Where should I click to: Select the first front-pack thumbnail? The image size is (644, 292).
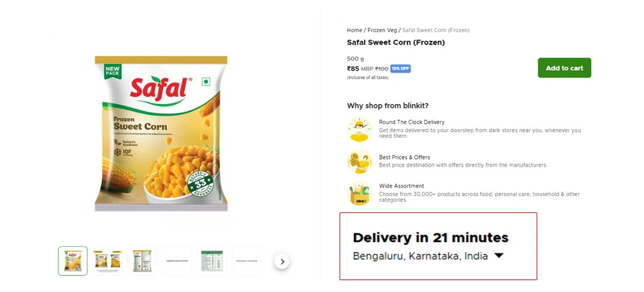tap(73, 261)
